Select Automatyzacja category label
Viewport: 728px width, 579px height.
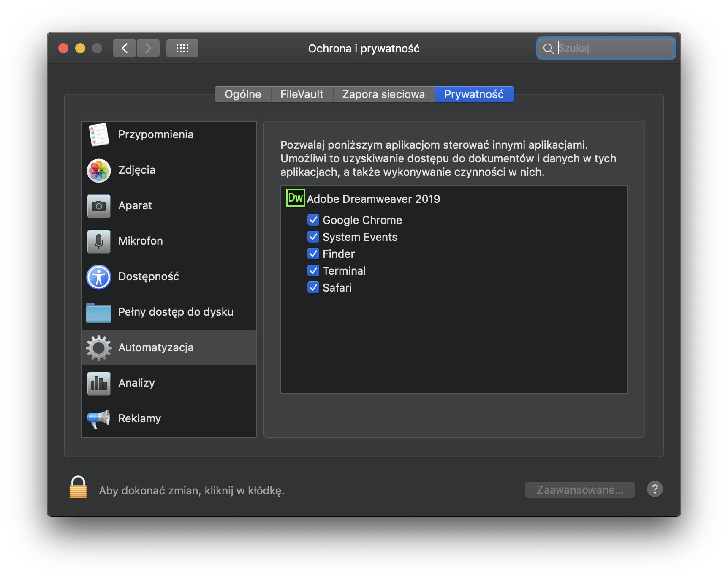[x=156, y=348]
